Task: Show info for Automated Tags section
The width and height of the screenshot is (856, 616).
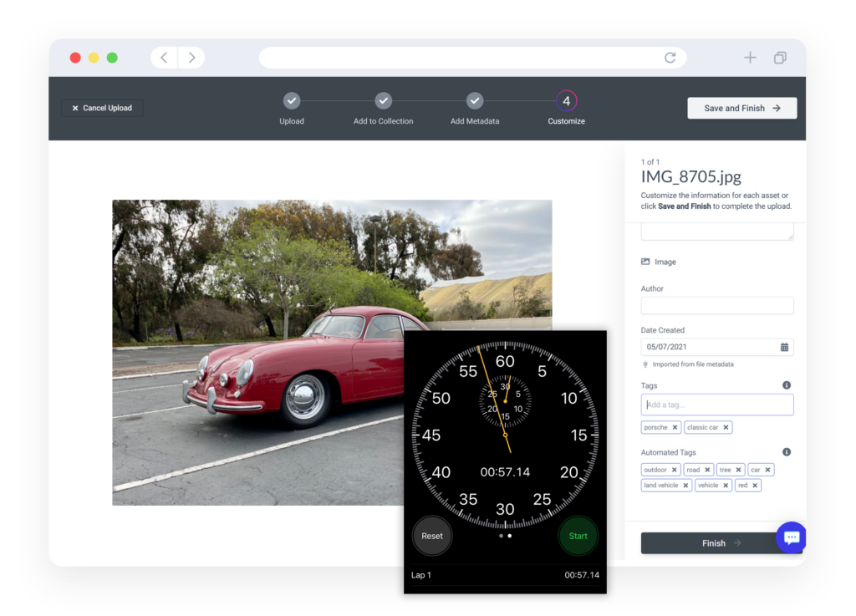Action: [x=786, y=452]
